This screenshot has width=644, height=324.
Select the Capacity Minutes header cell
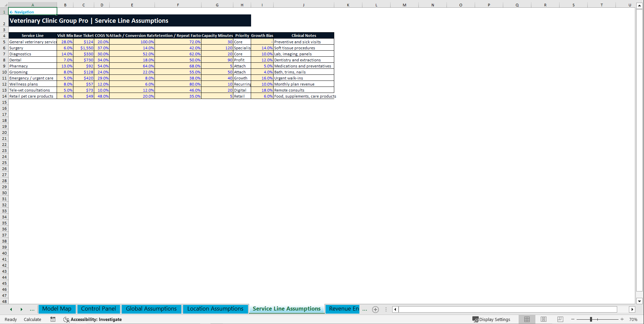pyautogui.click(x=217, y=36)
